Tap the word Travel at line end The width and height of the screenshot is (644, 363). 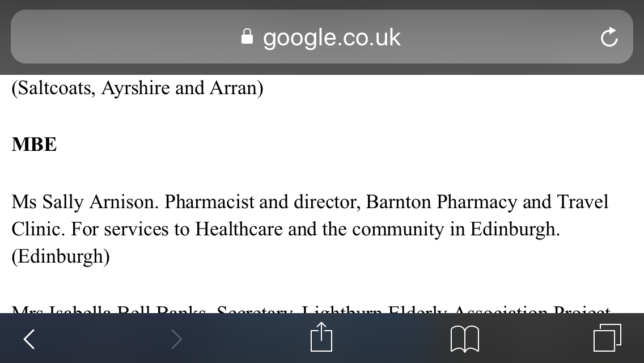coord(583,202)
